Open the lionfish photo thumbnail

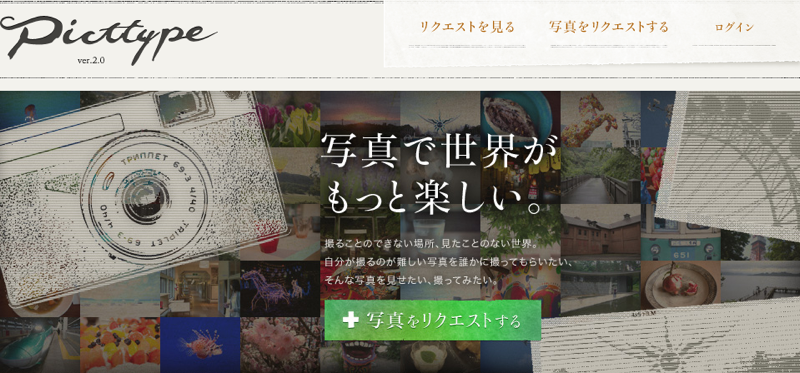[x=200, y=345]
